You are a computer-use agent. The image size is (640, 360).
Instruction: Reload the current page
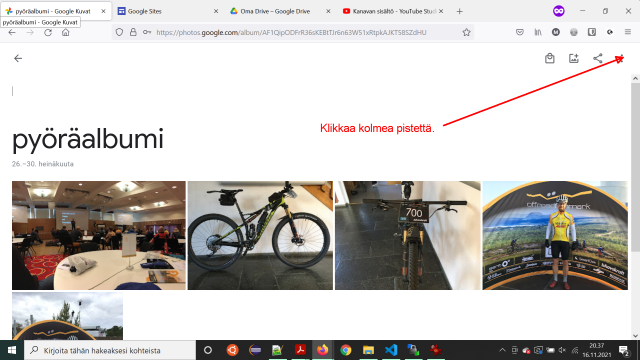pos(48,32)
